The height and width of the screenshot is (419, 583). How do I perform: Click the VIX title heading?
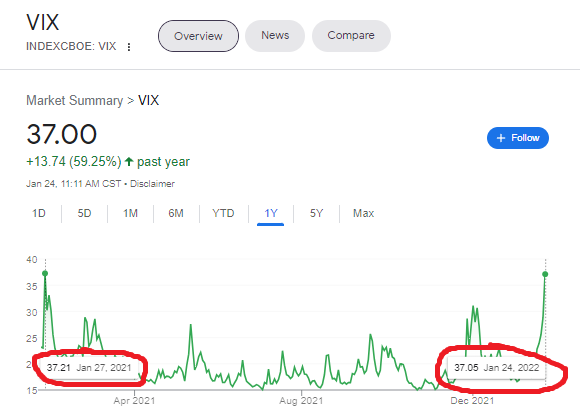(x=43, y=22)
